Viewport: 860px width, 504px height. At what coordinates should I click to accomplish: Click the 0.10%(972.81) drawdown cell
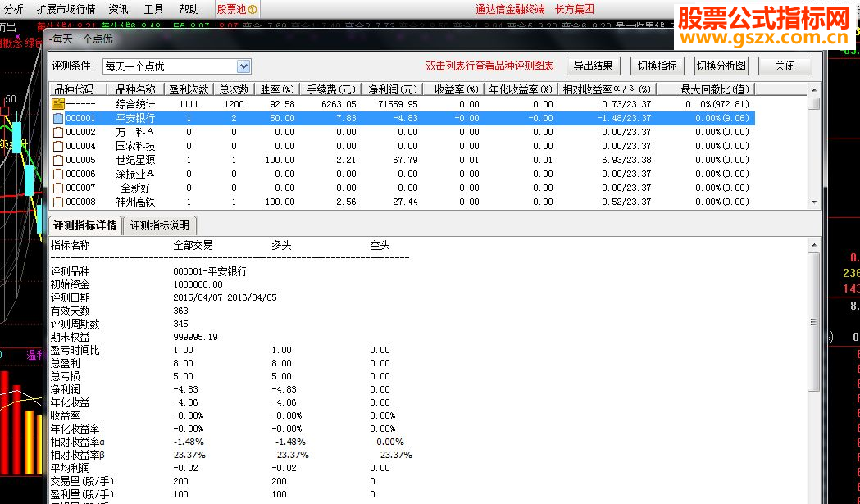pos(717,104)
